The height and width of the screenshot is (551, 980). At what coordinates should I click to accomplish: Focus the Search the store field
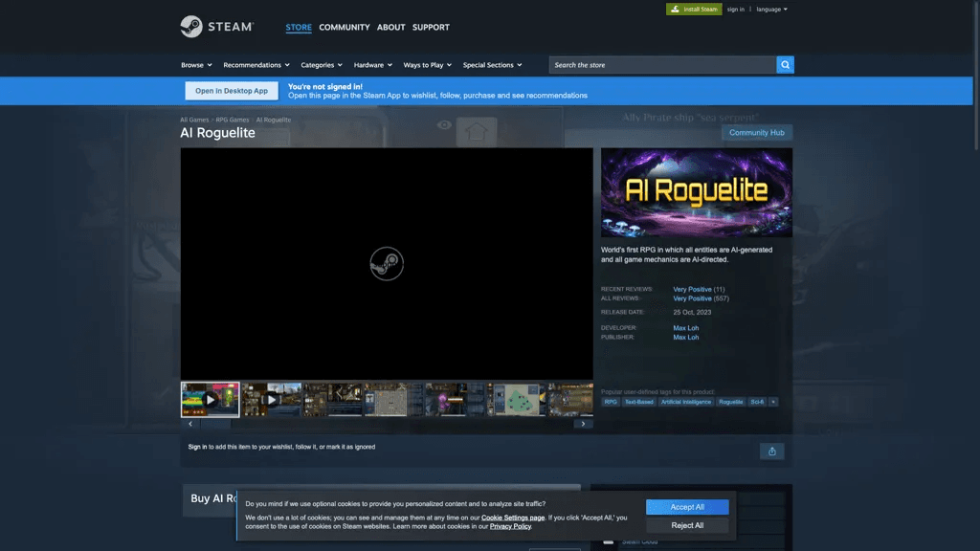tap(662, 65)
